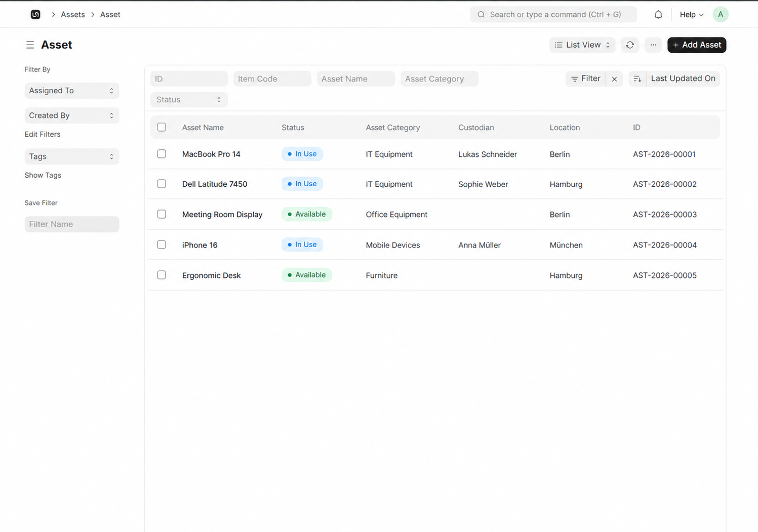This screenshot has height=532, width=758.
Task: Open the List View switcher dropdown
Action: 582,45
